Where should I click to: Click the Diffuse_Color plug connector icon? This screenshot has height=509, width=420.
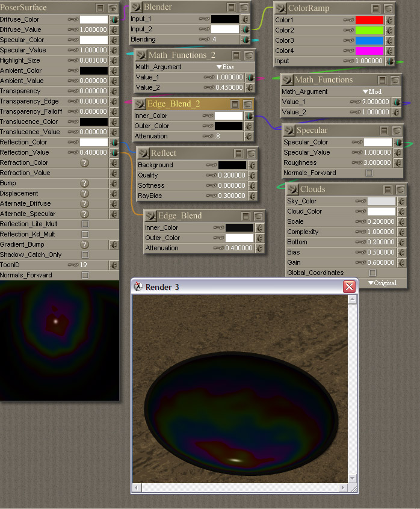click(114, 19)
